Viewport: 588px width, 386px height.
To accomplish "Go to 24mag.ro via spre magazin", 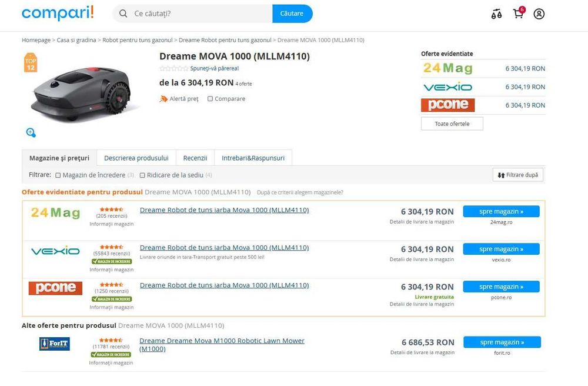I will point(502,211).
